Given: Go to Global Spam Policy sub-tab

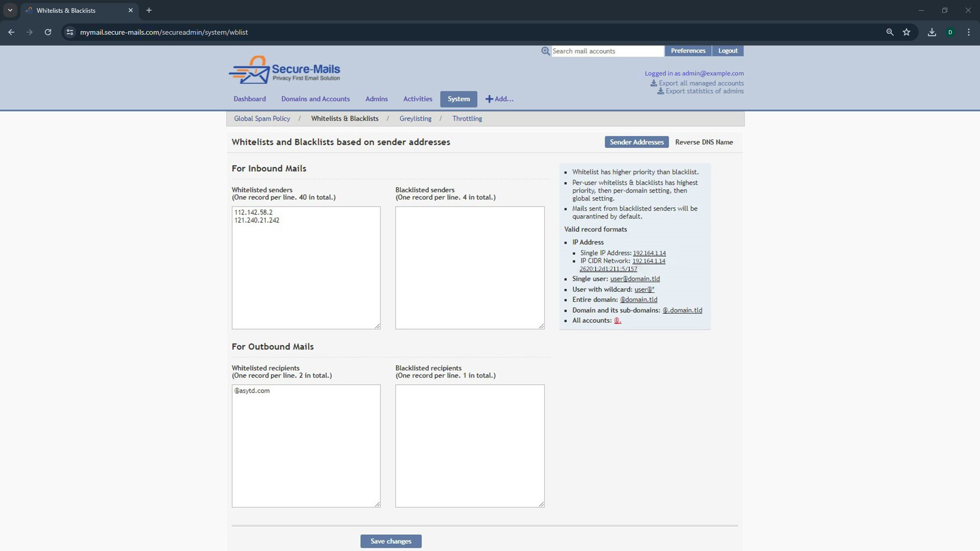Looking at the screenshot, I should point(262,118).
